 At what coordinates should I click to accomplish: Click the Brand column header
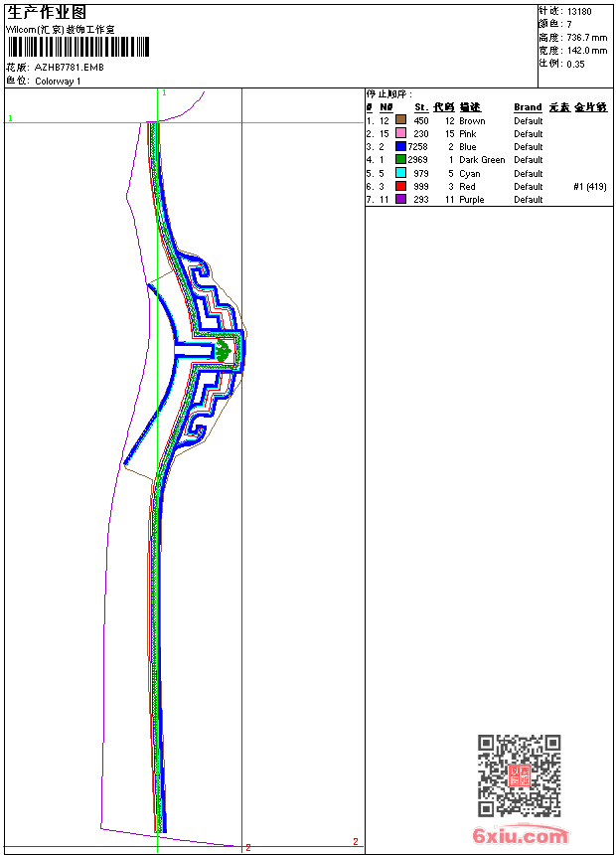(528, 107)
